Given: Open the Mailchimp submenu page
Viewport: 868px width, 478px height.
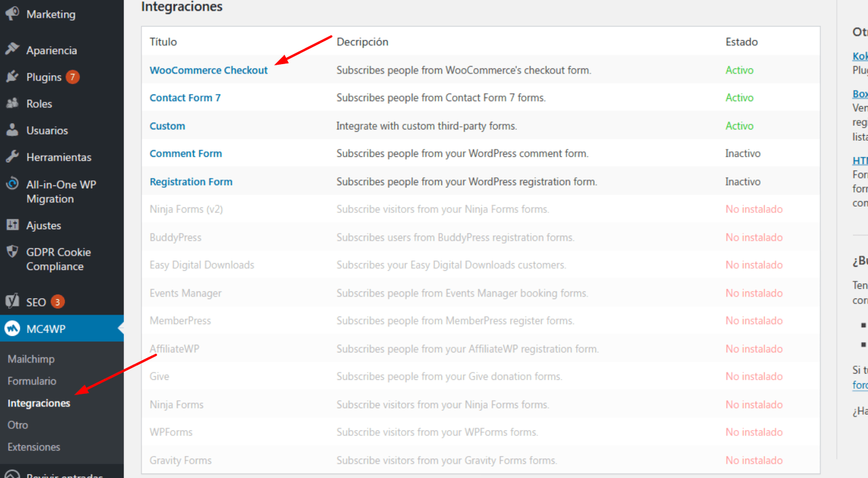Looking at the screenshot, I should click(x=31, y=359).
